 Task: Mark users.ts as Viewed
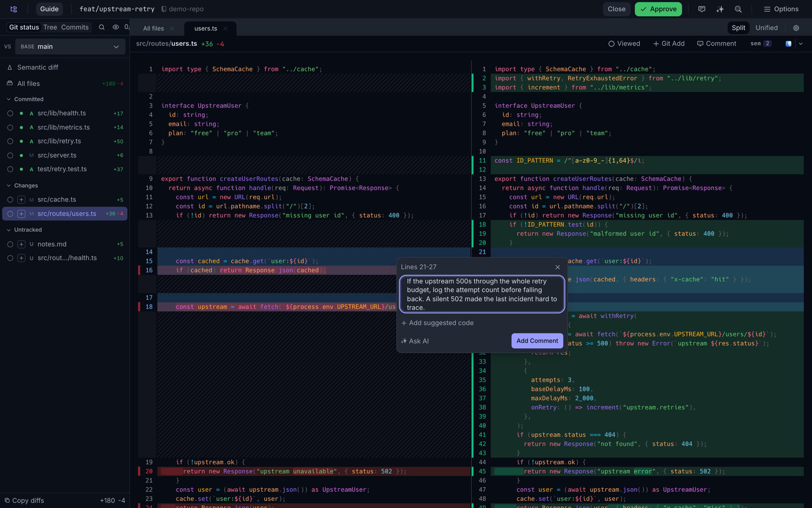624,43
